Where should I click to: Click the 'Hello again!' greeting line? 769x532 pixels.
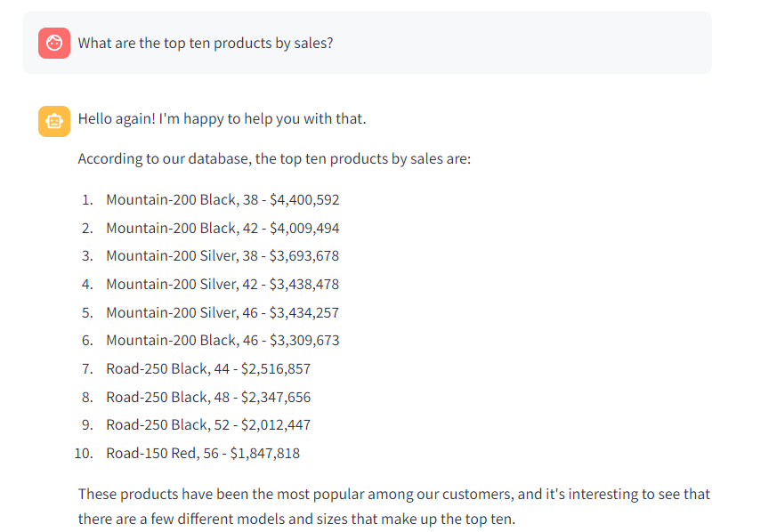pyautogui.click(x=223, y=118)
